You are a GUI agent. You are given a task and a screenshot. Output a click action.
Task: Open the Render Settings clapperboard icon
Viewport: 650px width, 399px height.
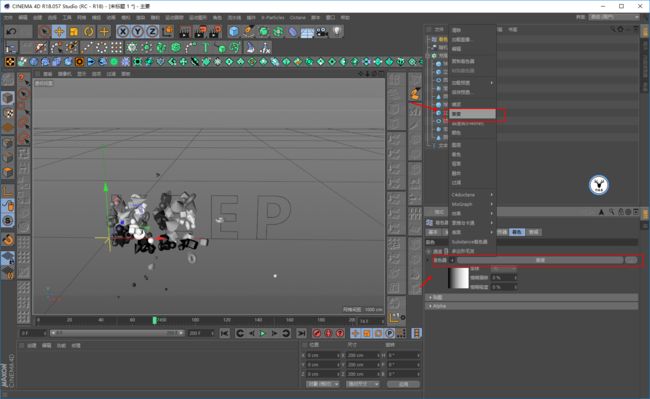pyautogui.click(x=215, y=31)
